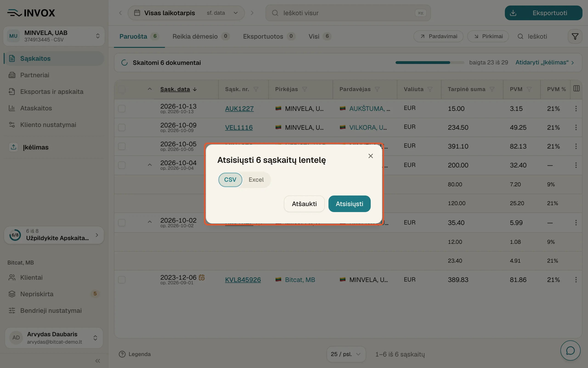The width and height of the screenshot is (588, 368).
Task: Click Ieškoti visur search field
Action: (x=348, y=13)
